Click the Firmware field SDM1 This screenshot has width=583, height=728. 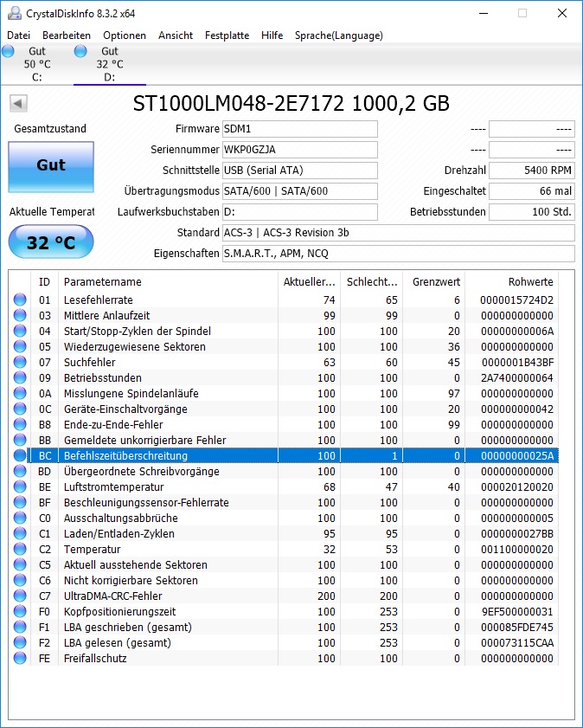[299, 129]
